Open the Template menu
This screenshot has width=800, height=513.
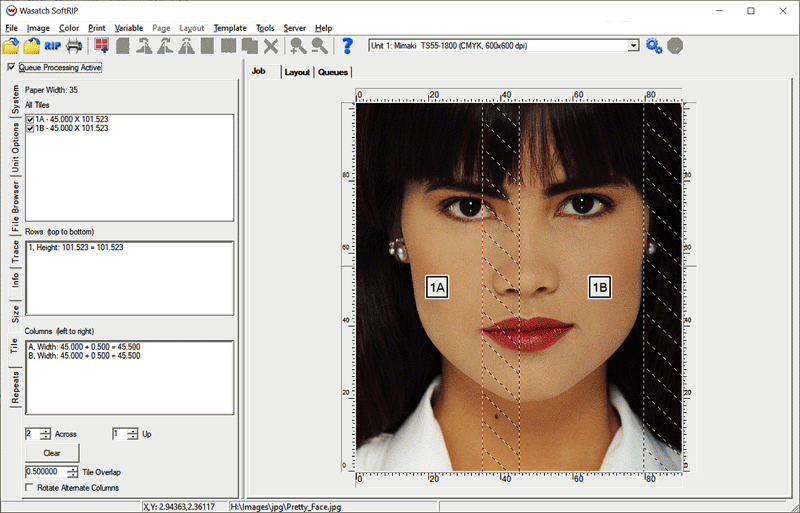coord(230,28)
